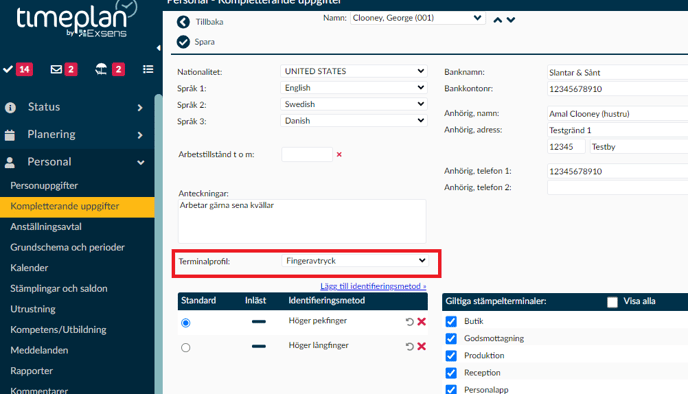Uncheck the Produktion terminal
The height and width of the screenshot is (394, 688).
point(451,355)
